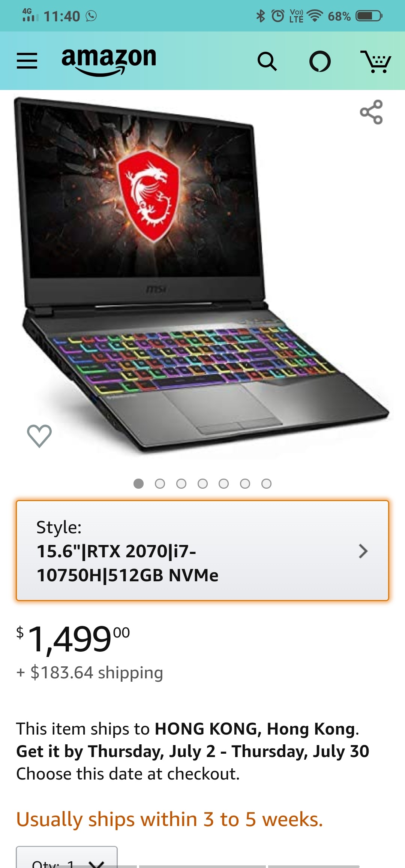Screen dimensions: 405x868
Task: Tap the $1,499 price
Action: (73, 639)
